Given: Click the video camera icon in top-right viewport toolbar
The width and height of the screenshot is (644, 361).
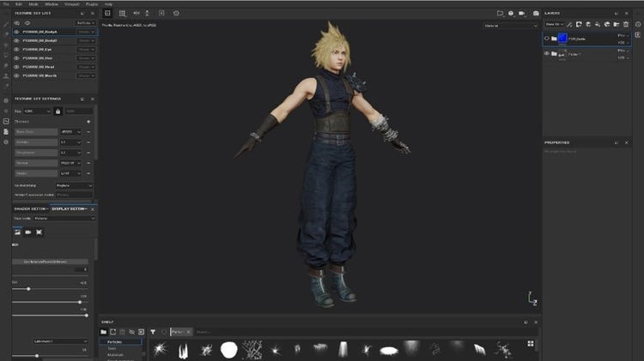Looking at the screenshot, I should 521,13.
